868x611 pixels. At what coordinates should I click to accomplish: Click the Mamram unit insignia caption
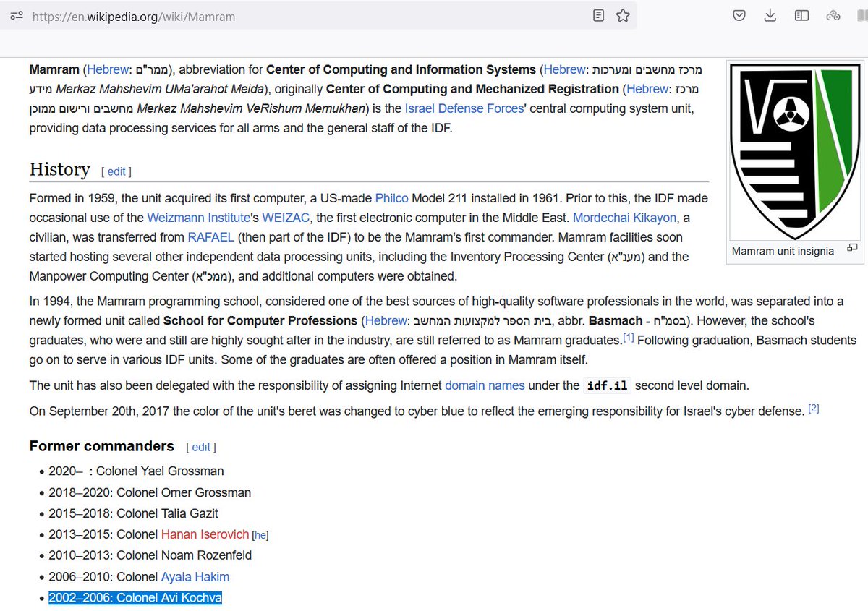[x=783, y=251]
